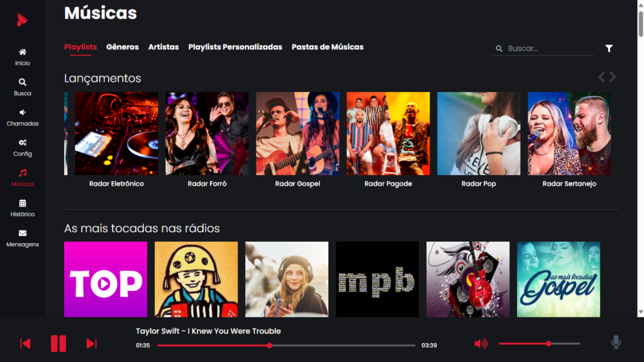Activate the microphone icon in player bar
Image resolution: width=644 pixels, height=362 pixels.
[616, 342]
